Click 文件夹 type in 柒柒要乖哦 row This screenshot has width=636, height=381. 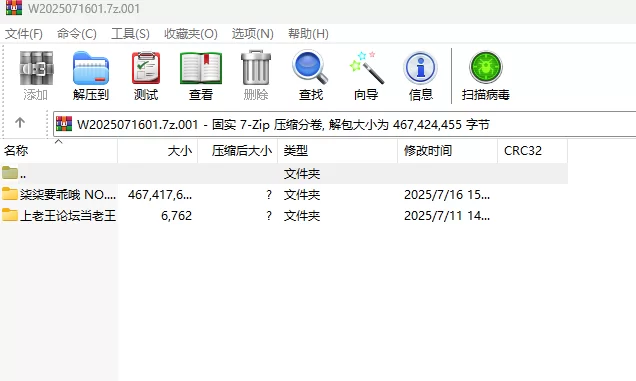point(302,195)
